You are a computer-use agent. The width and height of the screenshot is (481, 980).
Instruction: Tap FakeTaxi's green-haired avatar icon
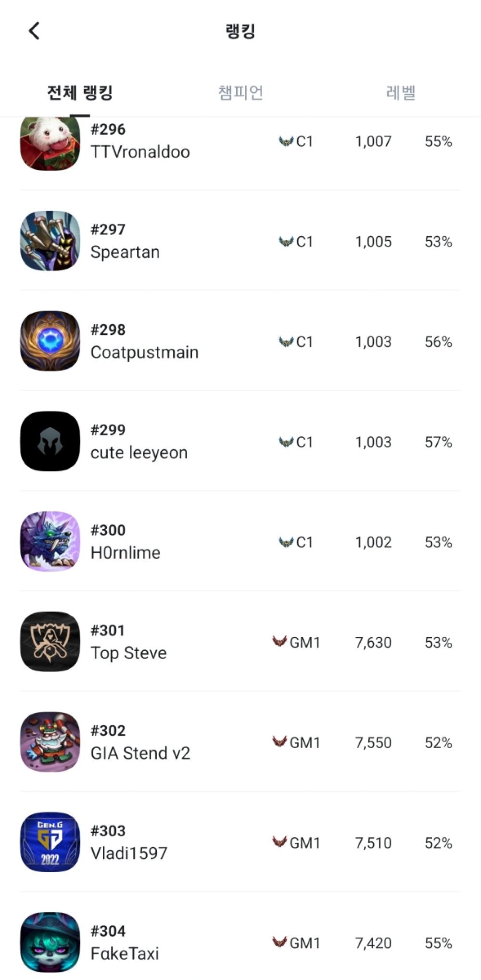point(50,942)
